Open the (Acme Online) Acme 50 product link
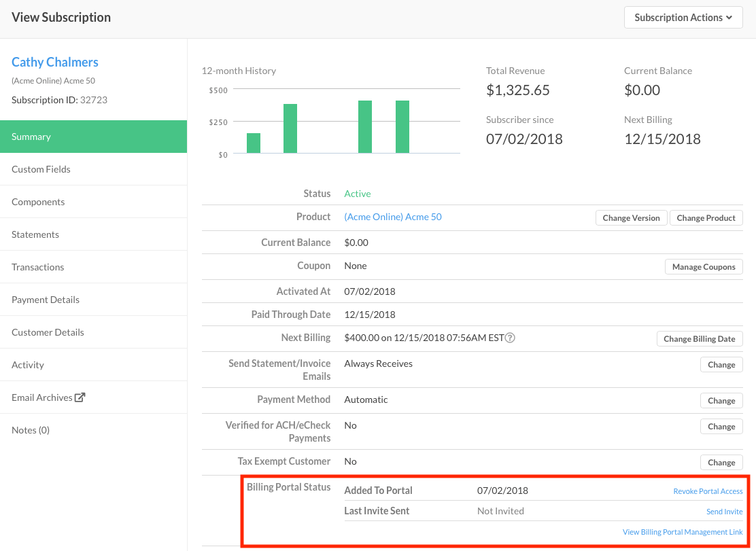 (x=392, y=217)
